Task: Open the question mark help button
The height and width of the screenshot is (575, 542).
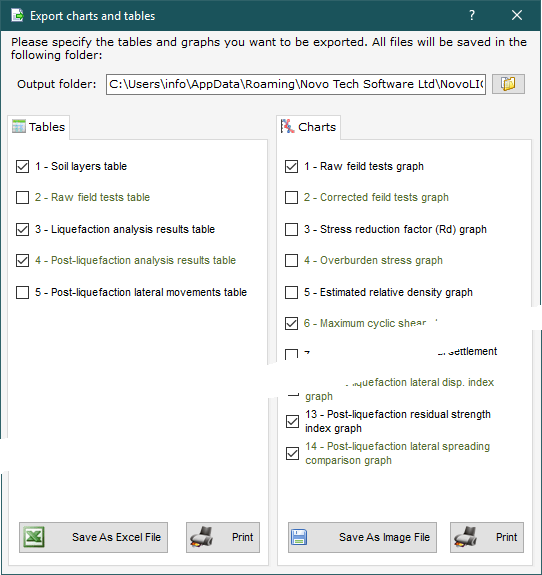Action: (472, 15)
